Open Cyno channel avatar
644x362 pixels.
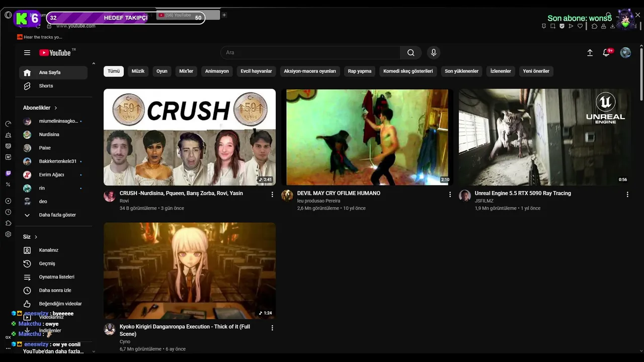[110, 329]
